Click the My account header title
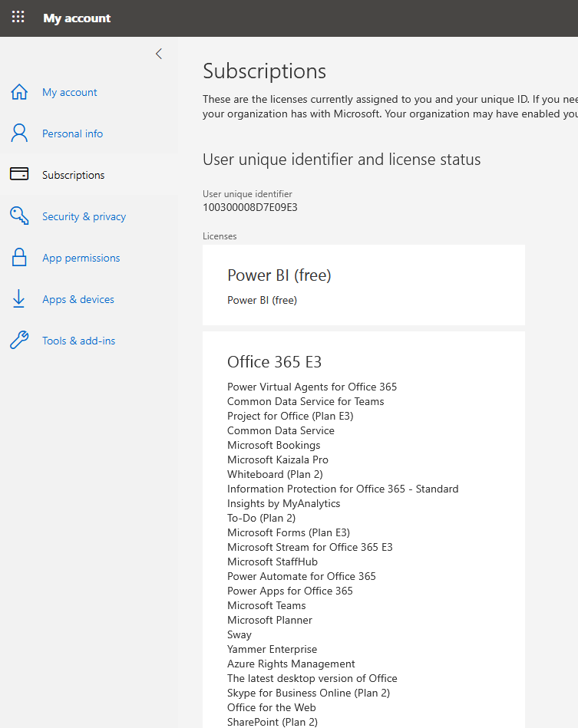 point(77,18)
